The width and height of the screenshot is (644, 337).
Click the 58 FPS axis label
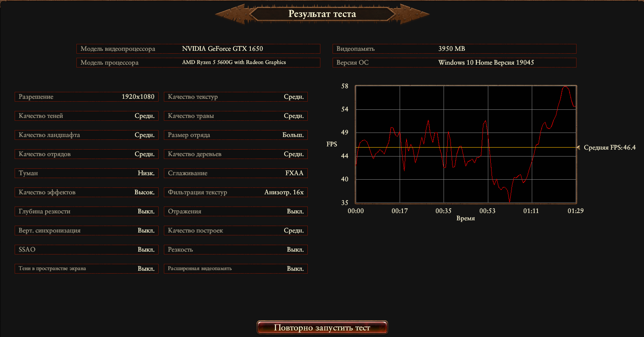[x=345, y=86]
